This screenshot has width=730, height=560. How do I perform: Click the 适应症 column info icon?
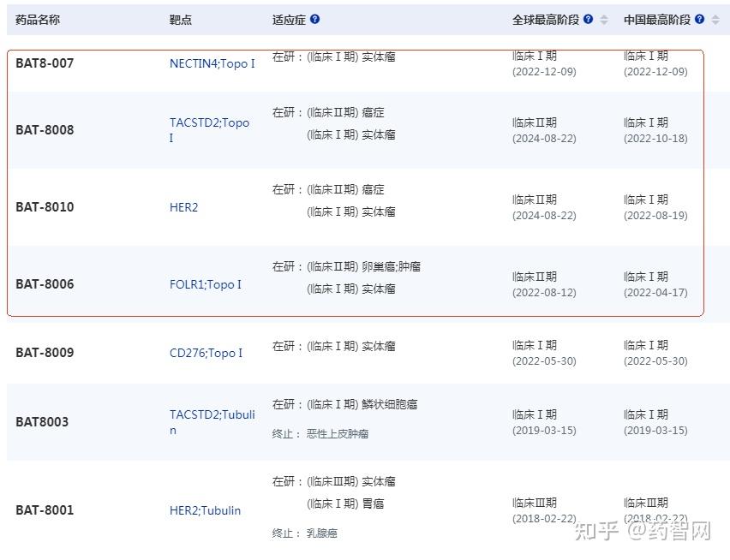click(x=314, y=18)
